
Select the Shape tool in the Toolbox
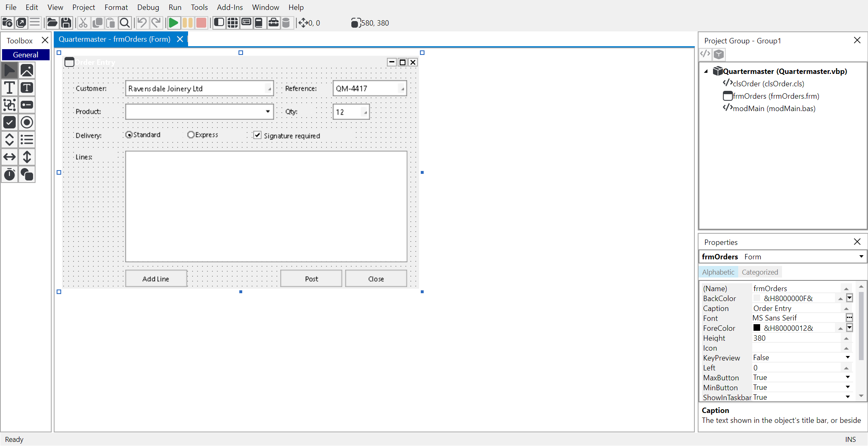pos(27,175)
